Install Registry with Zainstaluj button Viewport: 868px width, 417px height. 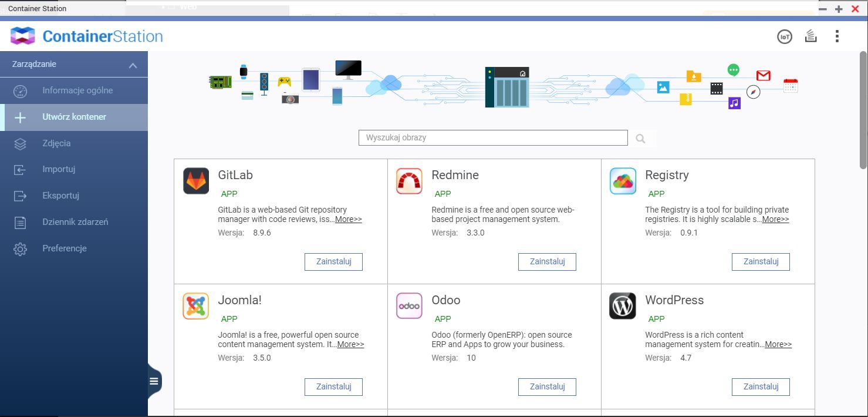761,262
